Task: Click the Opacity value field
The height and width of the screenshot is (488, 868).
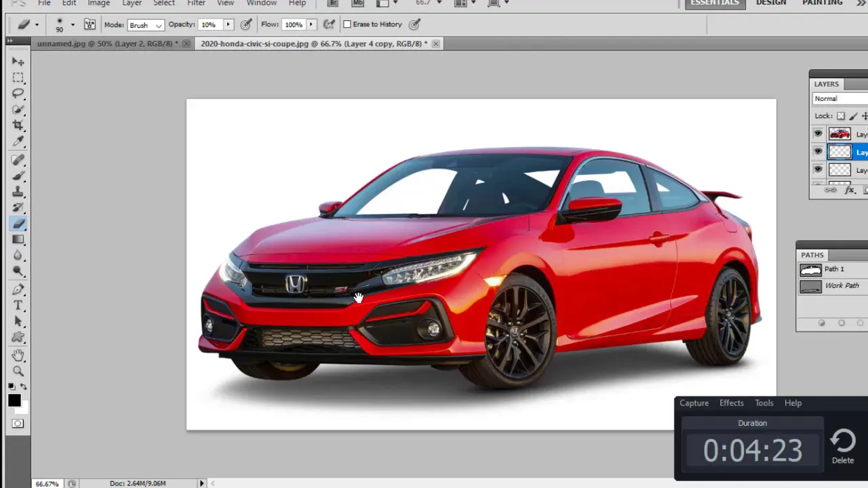Action: tap(209, 24)
